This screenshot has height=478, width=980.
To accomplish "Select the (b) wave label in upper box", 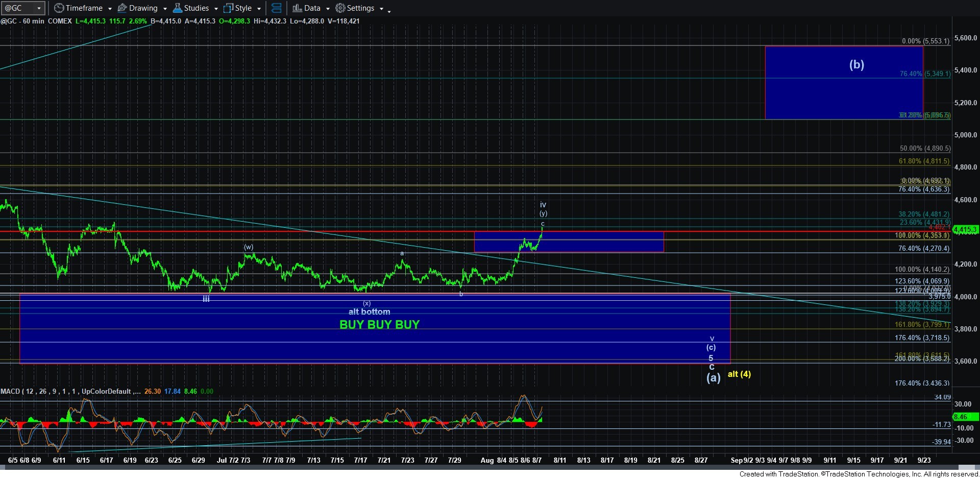I will click(856, 64).
